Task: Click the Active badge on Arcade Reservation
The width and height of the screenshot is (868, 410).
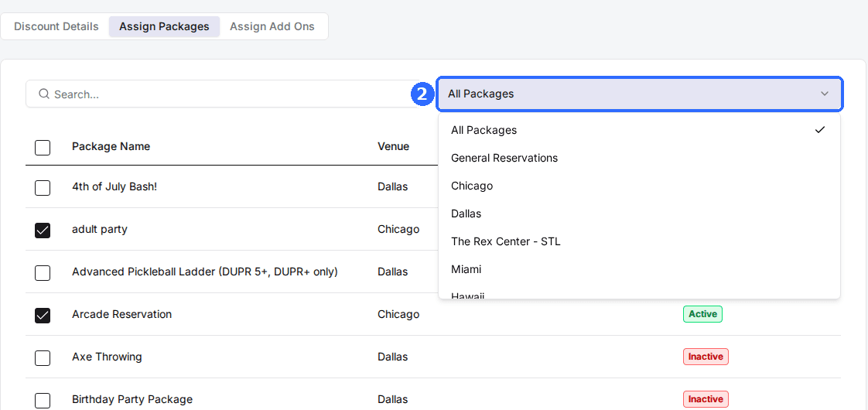Action: [x=702, y=314]
